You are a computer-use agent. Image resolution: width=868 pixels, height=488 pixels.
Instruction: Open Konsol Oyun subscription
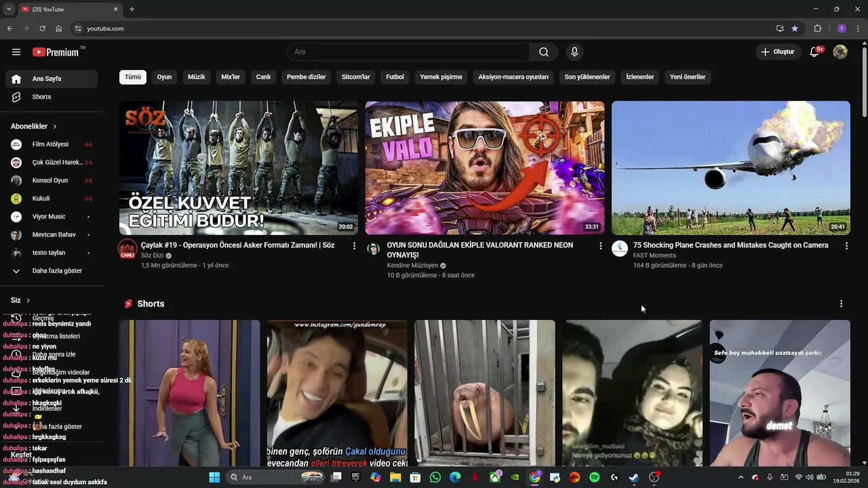(x=52, y=180)
